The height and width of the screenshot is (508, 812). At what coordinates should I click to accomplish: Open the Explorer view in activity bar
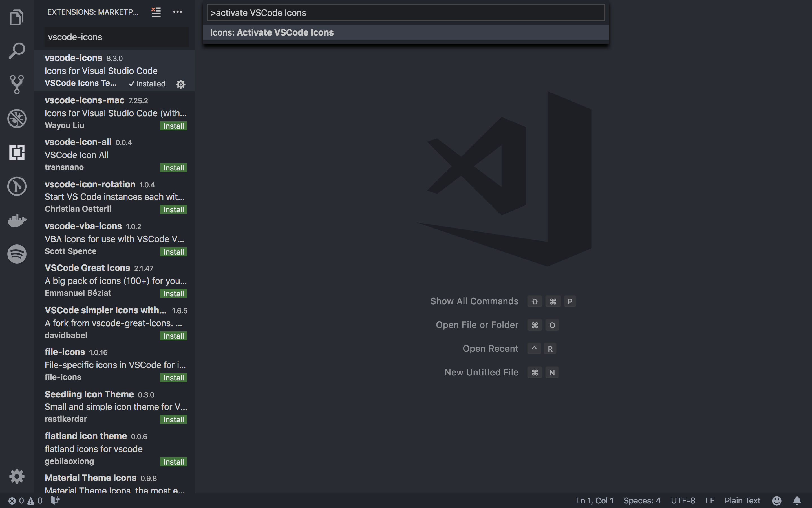pos(17,17)
